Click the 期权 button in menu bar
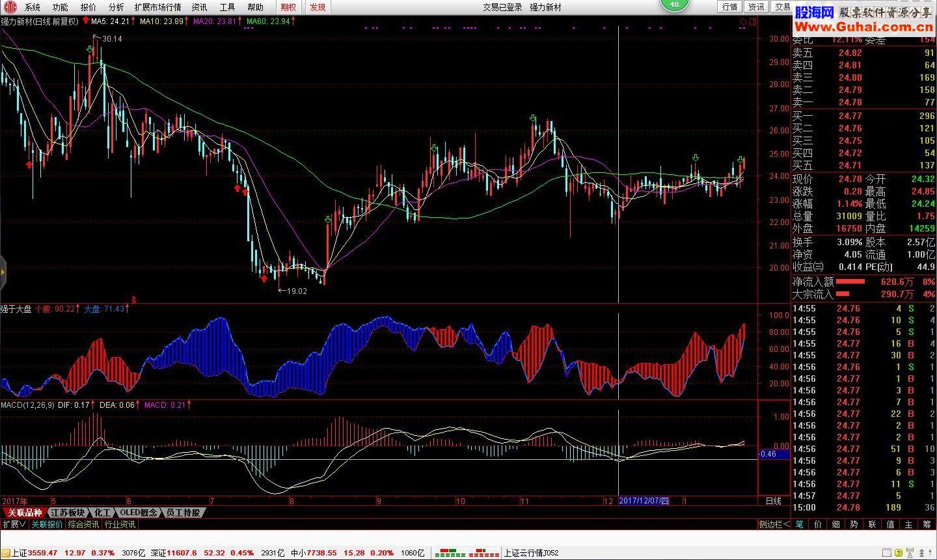The height and width of the screenshot is (560, 937). [288, 7]
